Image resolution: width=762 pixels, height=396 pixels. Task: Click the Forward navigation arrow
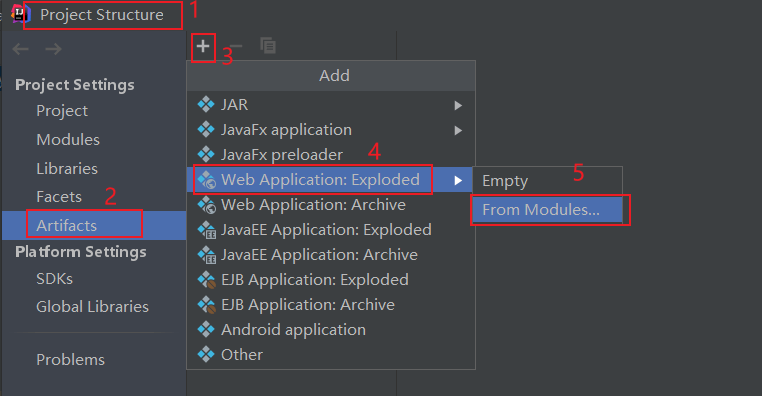(x=53, y=49)
